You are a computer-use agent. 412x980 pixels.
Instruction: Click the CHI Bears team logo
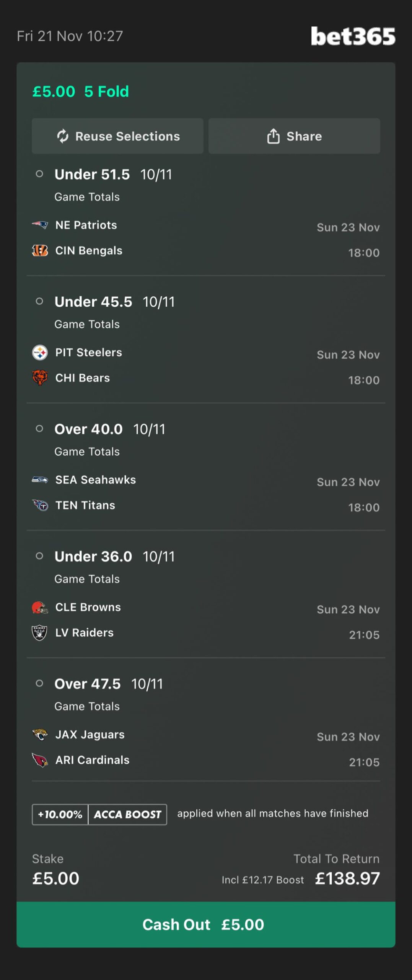(x=40, y=378)
